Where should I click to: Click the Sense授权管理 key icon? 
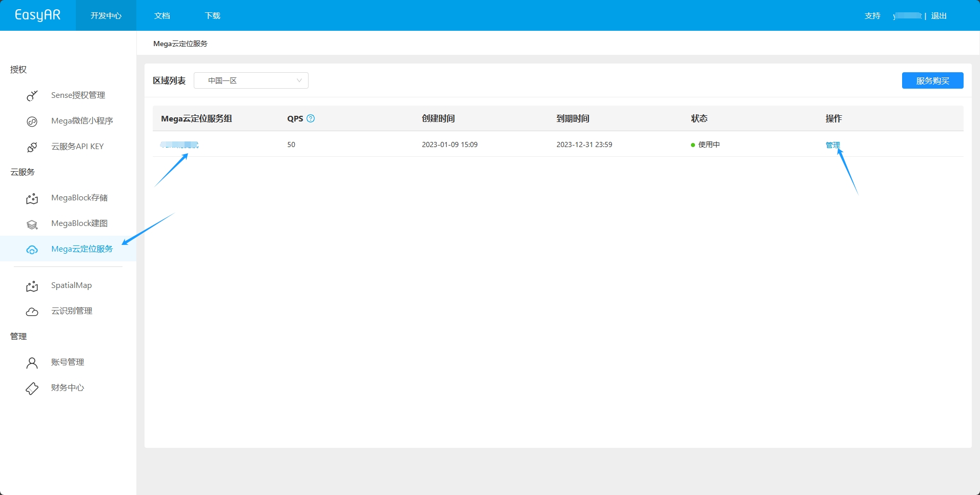point(32,95)
